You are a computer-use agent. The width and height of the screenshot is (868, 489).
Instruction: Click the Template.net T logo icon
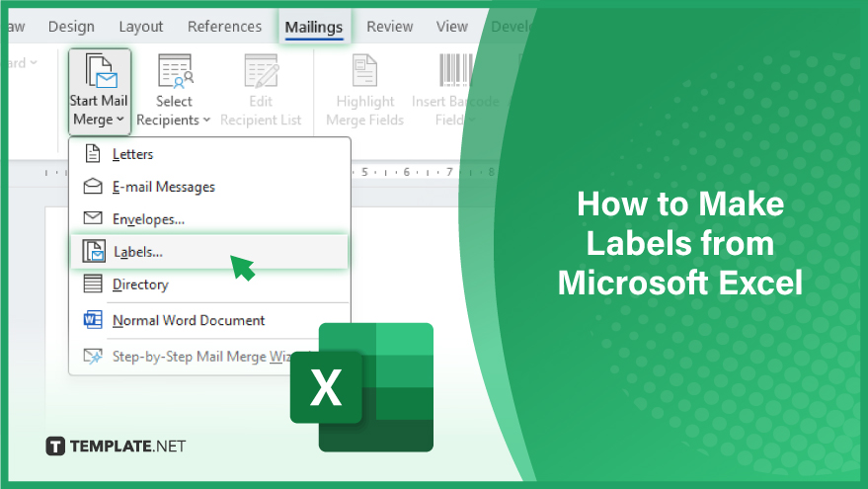coord(55,446)
